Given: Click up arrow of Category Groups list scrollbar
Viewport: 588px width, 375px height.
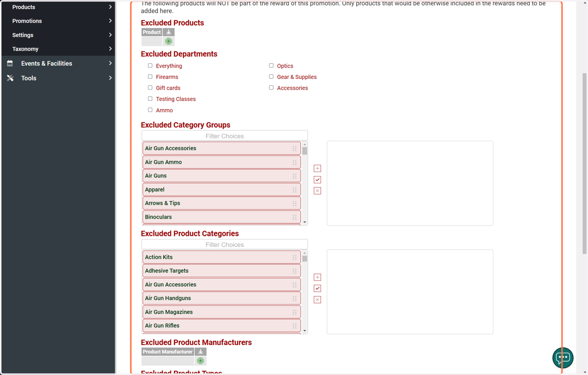Looking at the screenshot, I should (305, 145).
